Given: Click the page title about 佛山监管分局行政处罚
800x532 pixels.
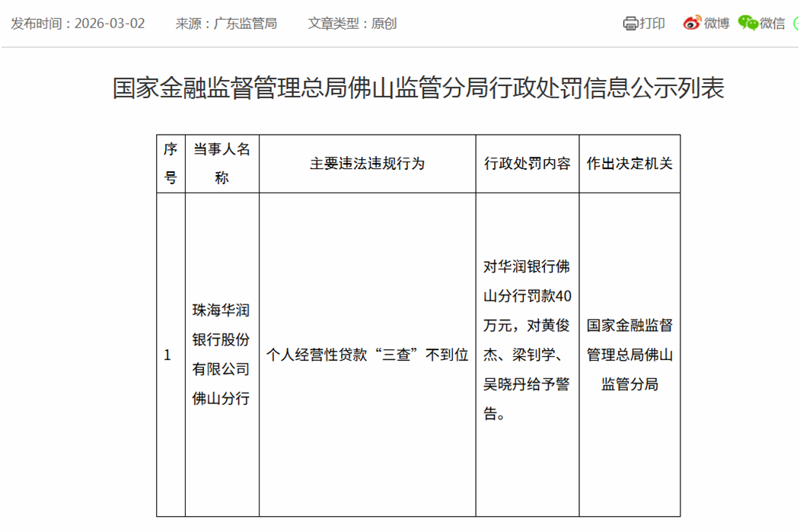Looking at the screenshot, I should [x=418, y=88].
